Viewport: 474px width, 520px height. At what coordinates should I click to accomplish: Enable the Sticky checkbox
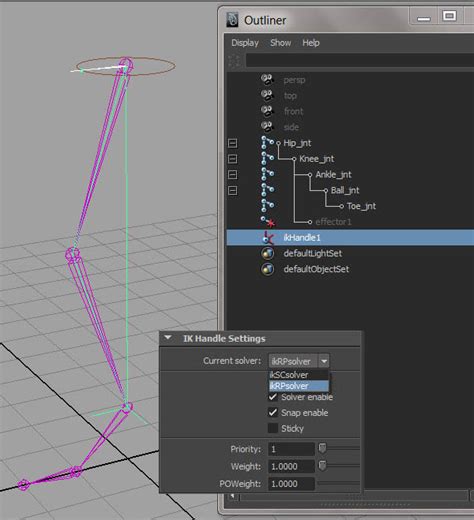pyautogui.click(x=273, y=428)
